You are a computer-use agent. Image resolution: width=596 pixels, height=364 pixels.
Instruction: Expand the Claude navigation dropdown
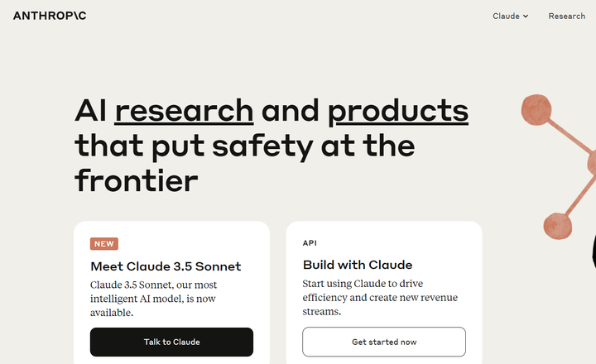pyautogui.click(x=510, y=16)
